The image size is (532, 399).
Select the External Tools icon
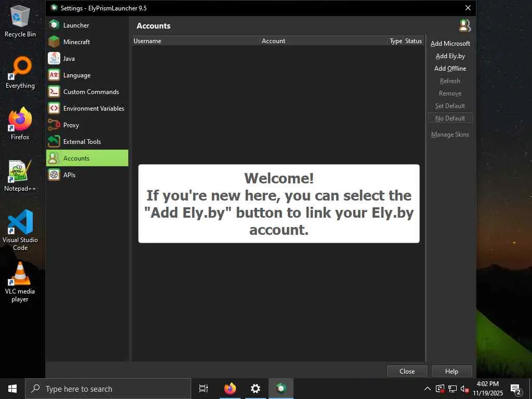pos(54,141)
